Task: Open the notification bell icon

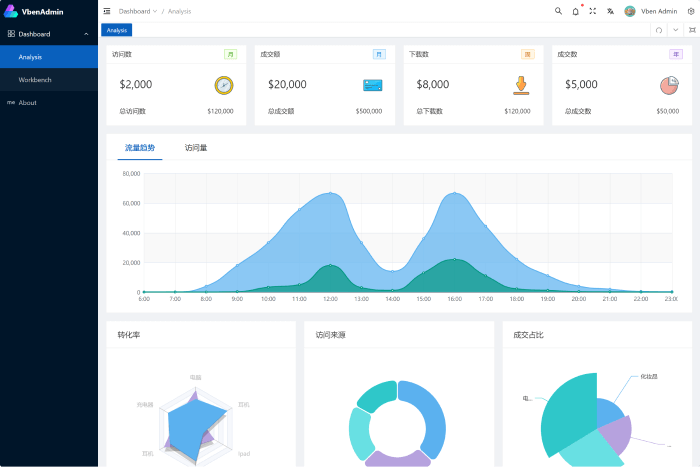Action: 575,12
